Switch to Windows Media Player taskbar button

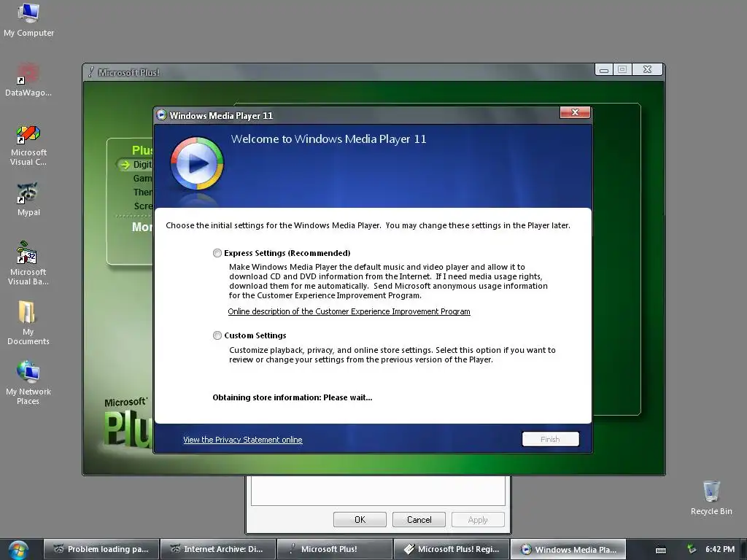[568, 549]
